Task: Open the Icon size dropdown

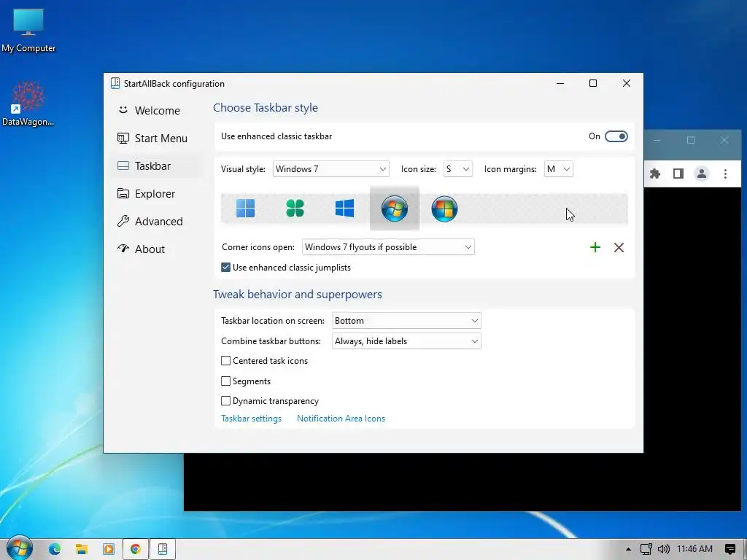Action: [457, 169]
